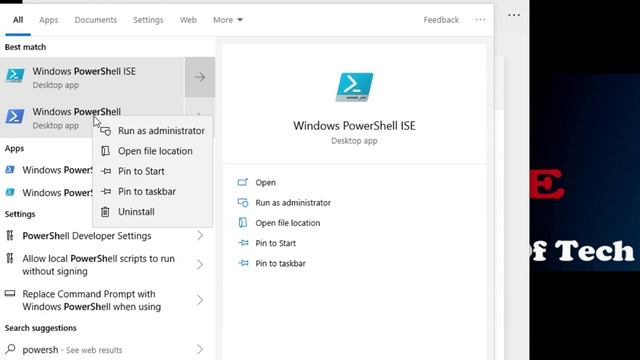Screen dimensions: 640x360
Task: Click the preview pane shield icon
Action: tap(243, 202)
